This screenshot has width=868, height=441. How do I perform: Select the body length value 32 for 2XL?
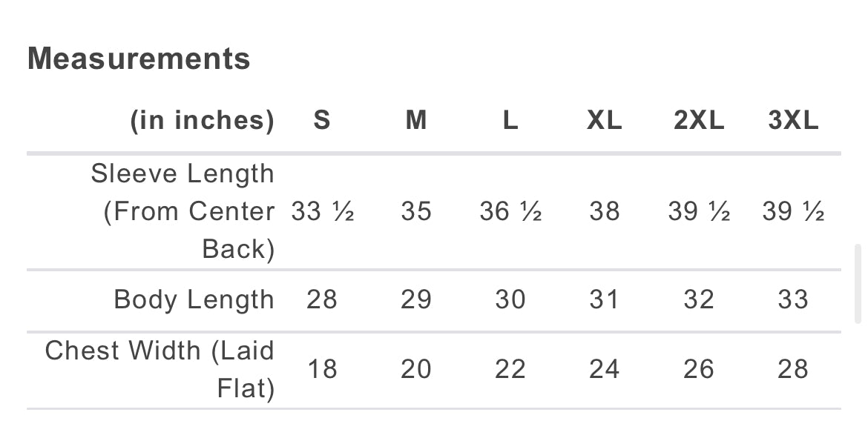click(699, 299)
